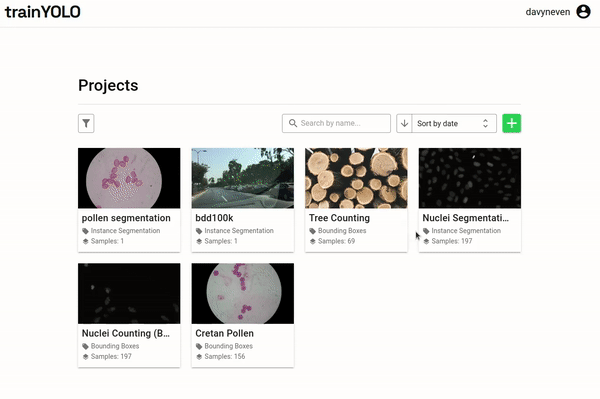This screenshot has height=399, width=600.
Task: Click 'Bounding Boxes' label on Tree Counting
Action: [x=342, y=231]
